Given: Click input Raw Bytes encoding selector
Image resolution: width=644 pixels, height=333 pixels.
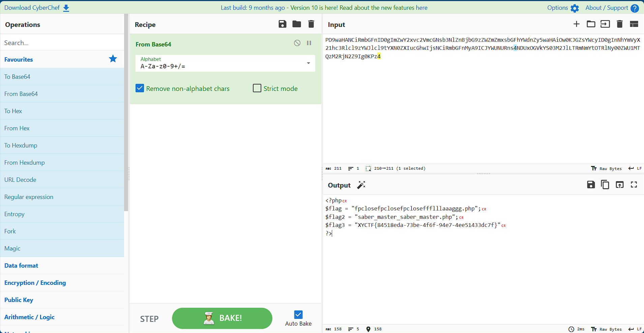Looking at the screenshot, I should point(607,168).
